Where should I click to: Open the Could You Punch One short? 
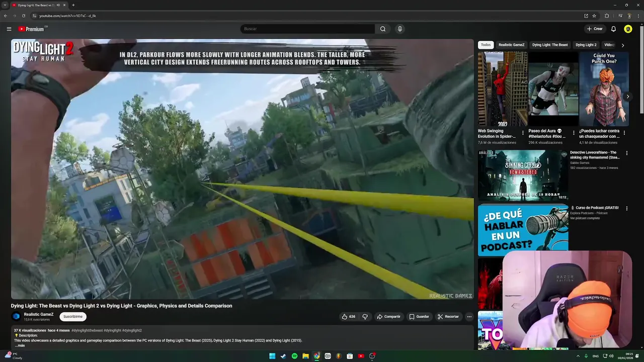point(604,89)
